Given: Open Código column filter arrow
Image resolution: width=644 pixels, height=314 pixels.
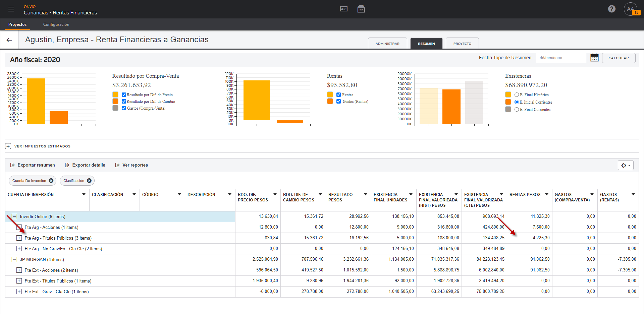Looking at the screenshot, I should (x=179, y=194).
